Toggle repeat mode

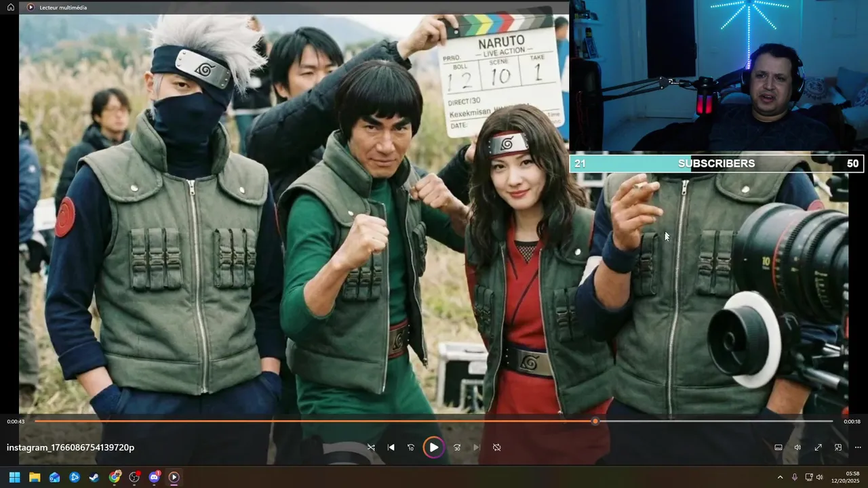click(497, 447)
